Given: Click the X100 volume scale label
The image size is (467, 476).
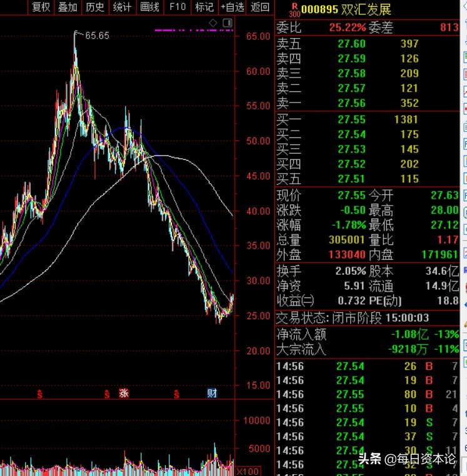Looking at the screenshot, I should tap(248, 472).
